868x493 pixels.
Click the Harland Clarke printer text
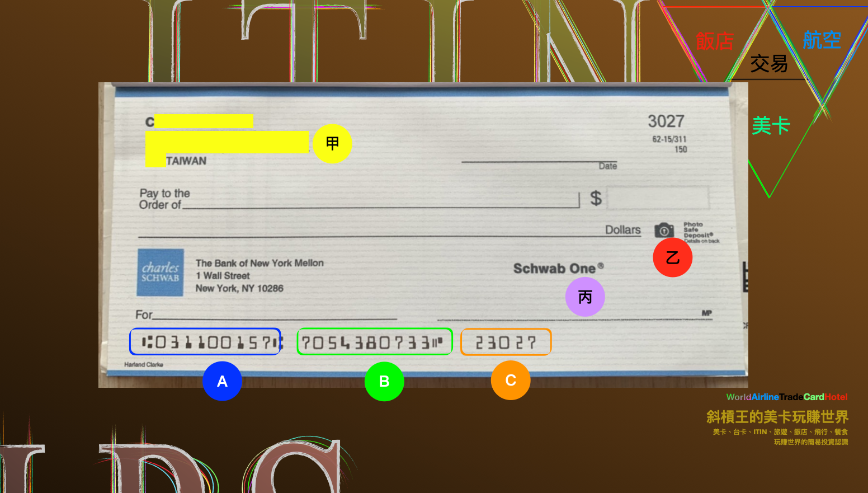click(144, 364)
